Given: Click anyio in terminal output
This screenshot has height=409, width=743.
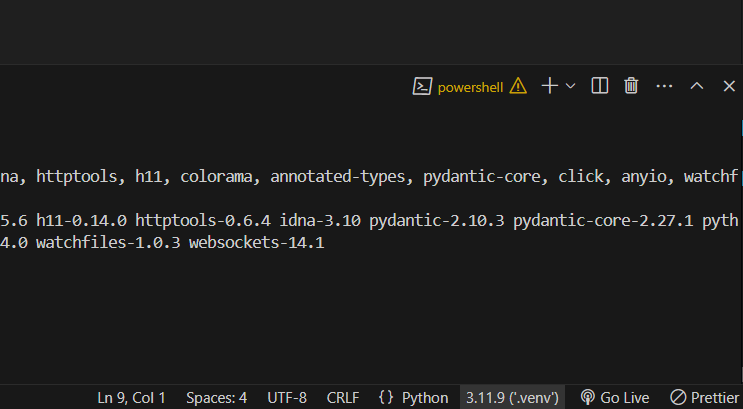Looking at the screenshot, I should point(643,177).
